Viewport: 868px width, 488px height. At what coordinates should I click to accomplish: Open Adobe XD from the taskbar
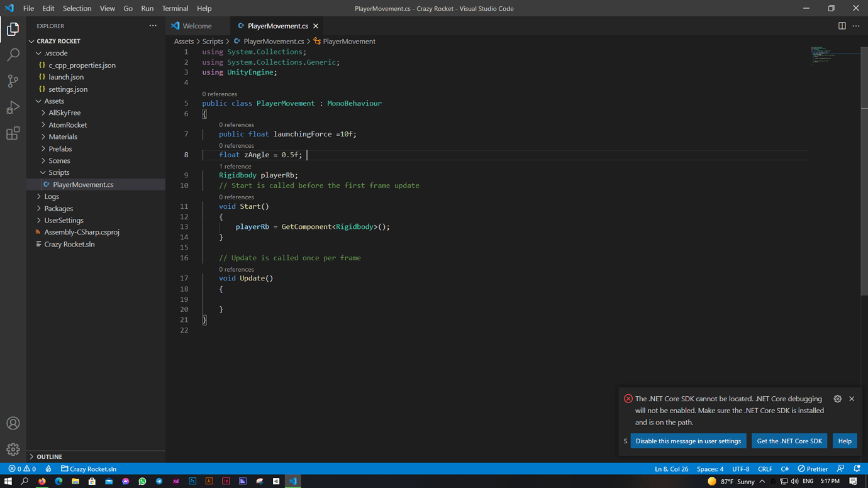point(175,481)
